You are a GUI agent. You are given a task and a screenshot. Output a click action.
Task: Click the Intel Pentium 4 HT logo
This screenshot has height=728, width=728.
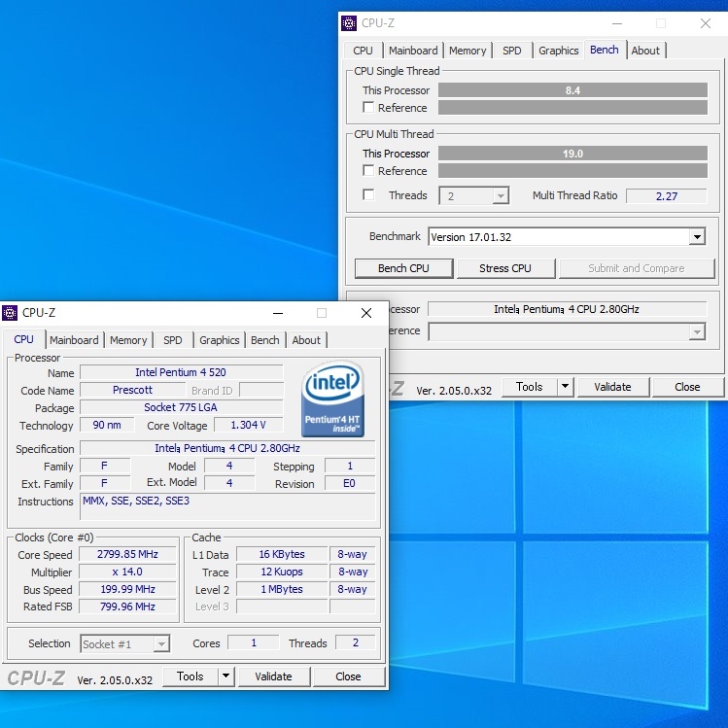[332, 399]
